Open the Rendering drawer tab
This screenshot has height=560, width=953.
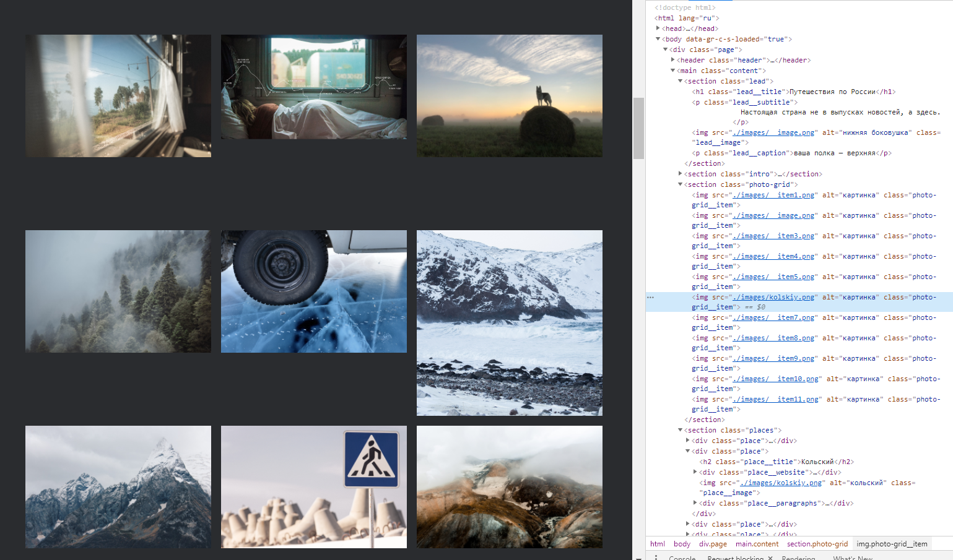[x=799, y=558]
